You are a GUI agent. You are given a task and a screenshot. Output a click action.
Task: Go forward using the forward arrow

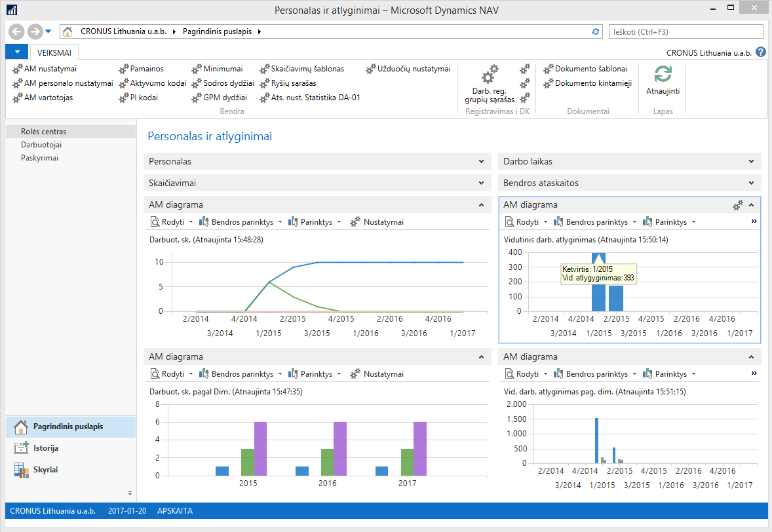click(35, 31)
